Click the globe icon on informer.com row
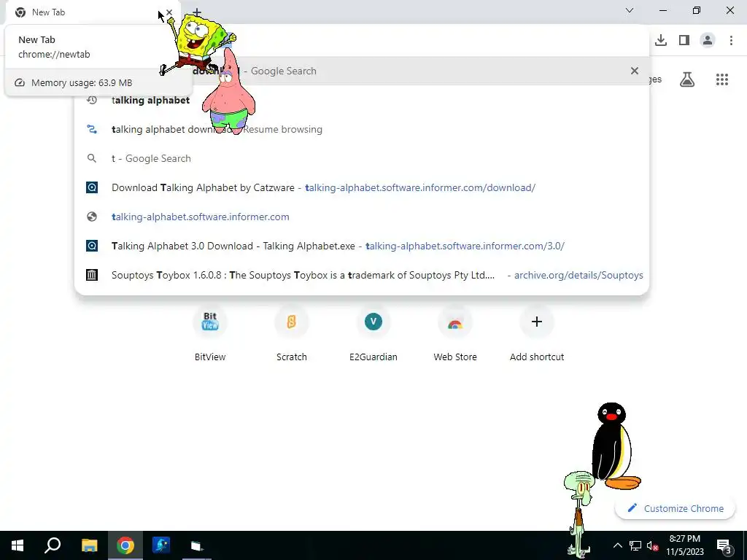This screenshot has width=747, height=560. click(92, 217)
